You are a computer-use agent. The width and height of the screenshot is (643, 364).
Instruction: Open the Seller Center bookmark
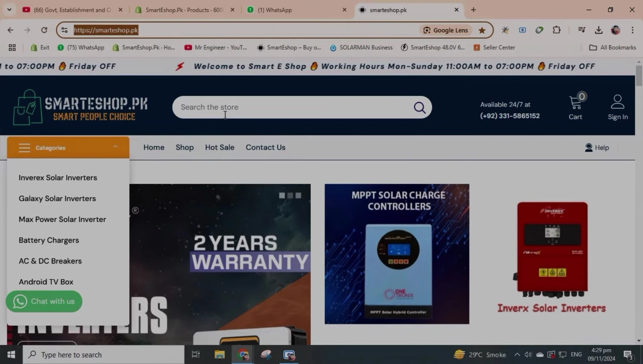(x=494, y=48)
